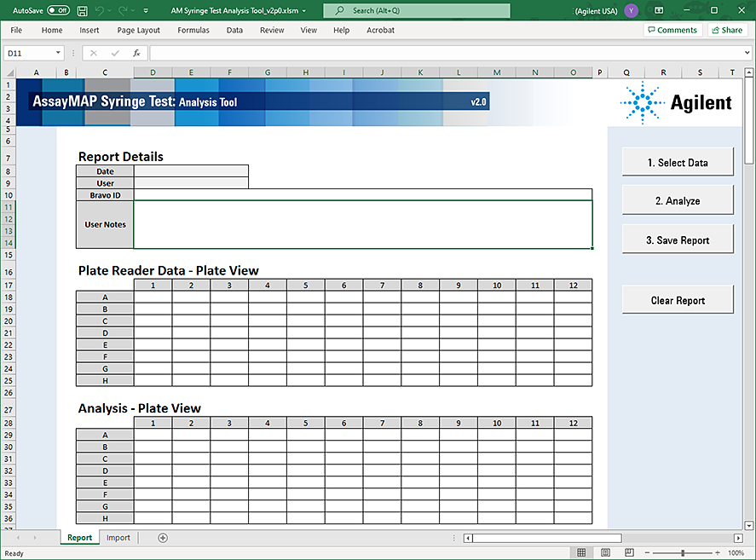Click the horizontal scrollbar thumb
The image size is (756, 560).
(547, 538)
